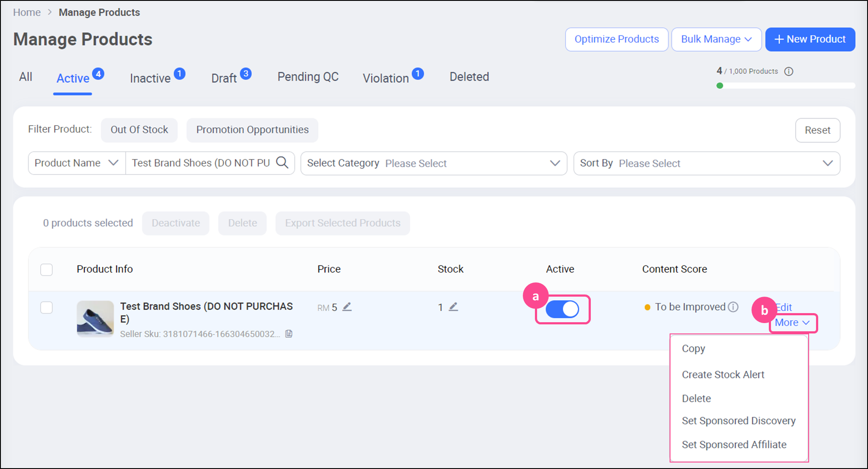Select the Test Brand Shoes checkbox
The image size is (868, 469).
click(46, 307)
